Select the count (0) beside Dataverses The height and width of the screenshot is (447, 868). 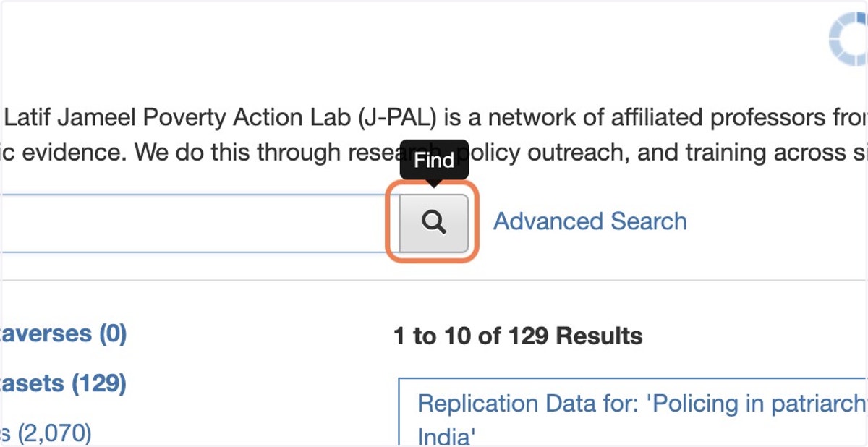pos(113,333)
